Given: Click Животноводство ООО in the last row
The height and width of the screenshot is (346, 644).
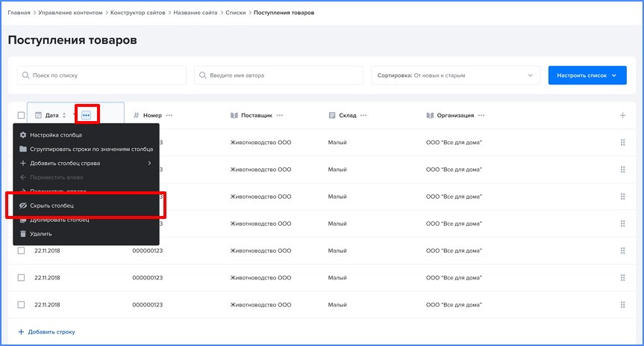Looking at the screenshot, I should [260, 305].
